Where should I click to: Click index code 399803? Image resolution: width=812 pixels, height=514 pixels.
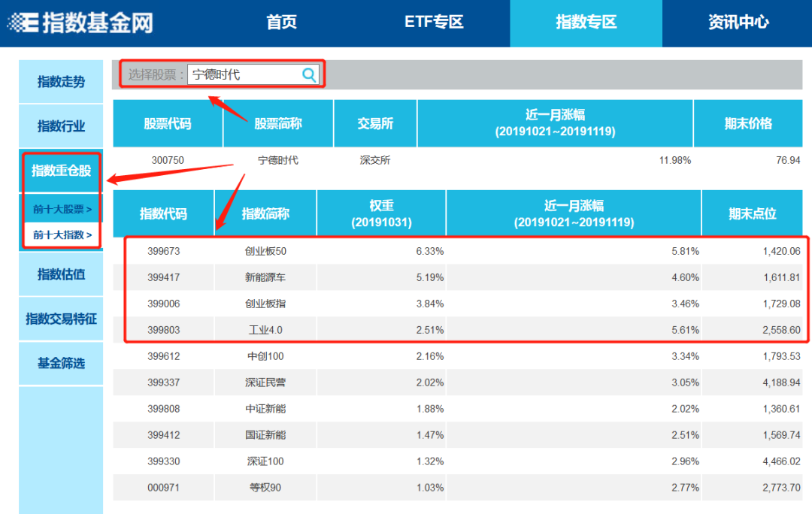tap(164, 330)
